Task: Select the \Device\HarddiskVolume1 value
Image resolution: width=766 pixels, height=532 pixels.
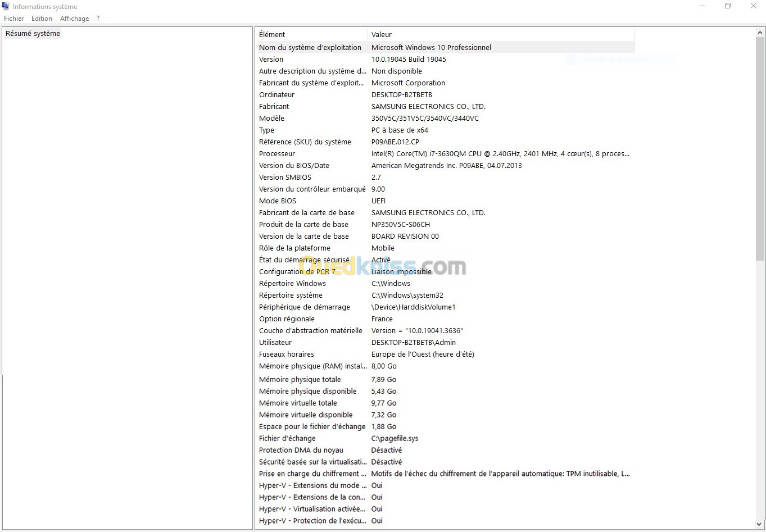Action: tap(414, 307)
